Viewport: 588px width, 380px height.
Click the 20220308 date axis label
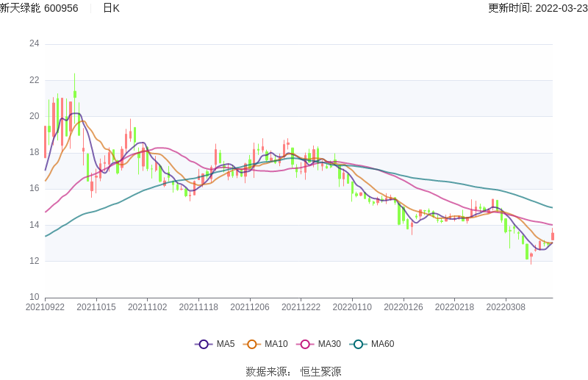click(505, 307)
